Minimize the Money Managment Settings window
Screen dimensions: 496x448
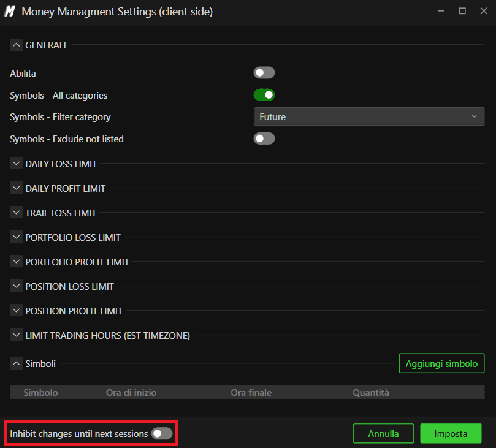441,11
